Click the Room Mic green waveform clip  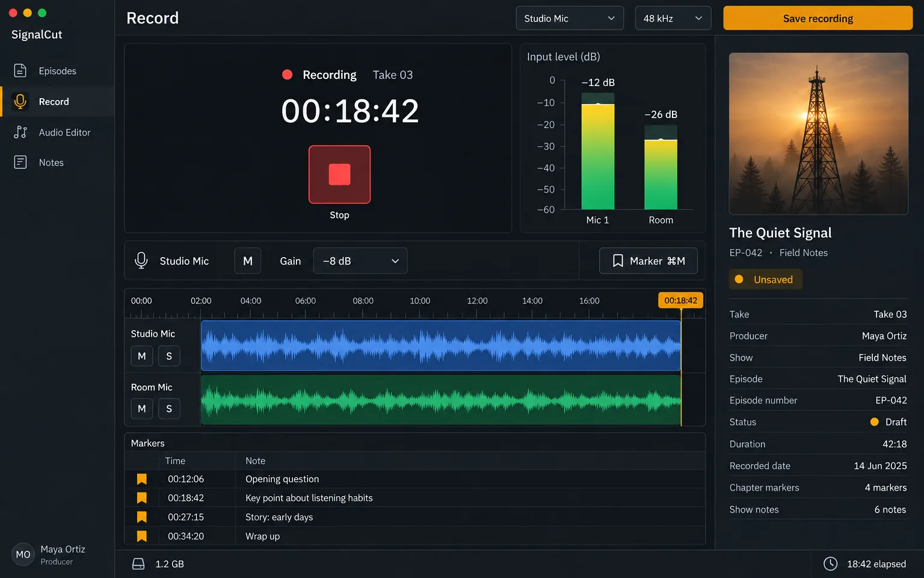441,400
